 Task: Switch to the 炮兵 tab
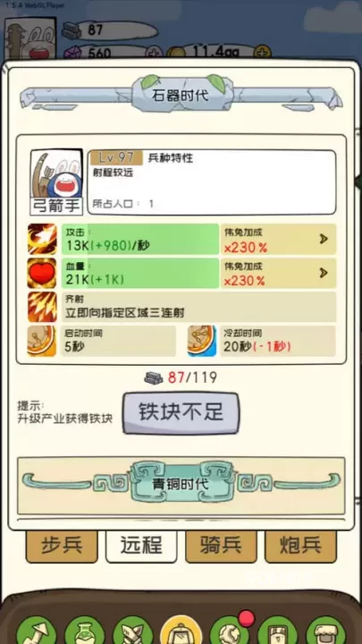301,547
